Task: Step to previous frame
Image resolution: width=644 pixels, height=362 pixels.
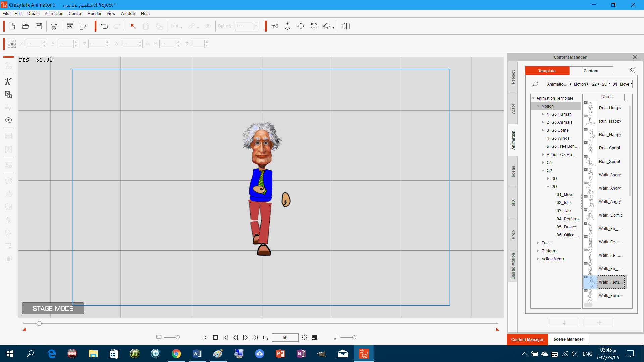Action: coord(235,338)
